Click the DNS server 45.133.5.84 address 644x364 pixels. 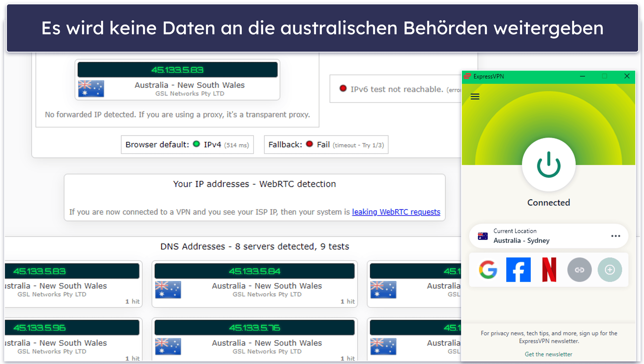[254, 271]
